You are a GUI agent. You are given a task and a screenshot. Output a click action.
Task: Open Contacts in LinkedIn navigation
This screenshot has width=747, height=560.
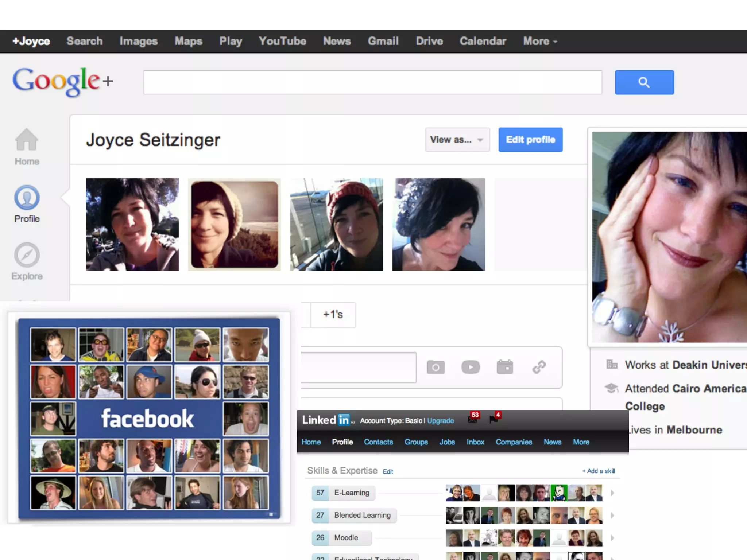pos(378,442)
